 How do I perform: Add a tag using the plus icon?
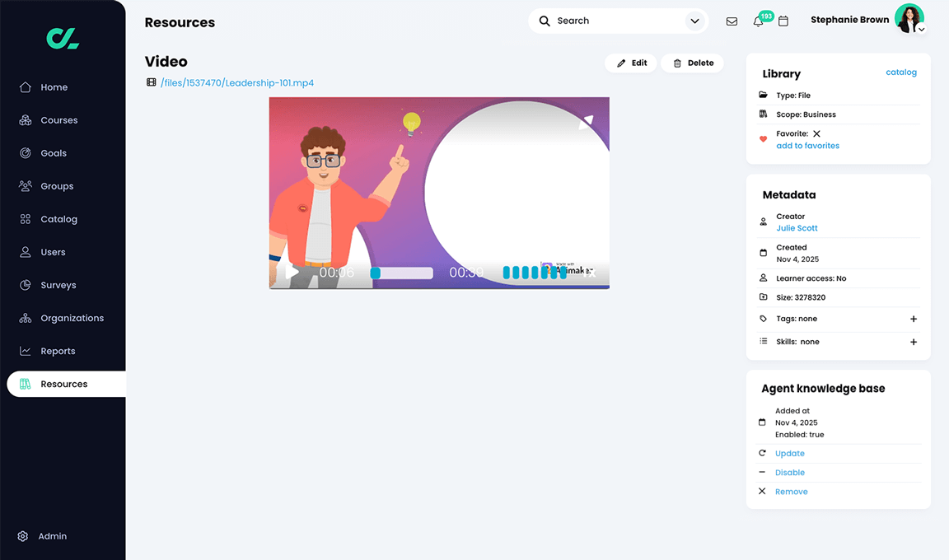point(913,319)
